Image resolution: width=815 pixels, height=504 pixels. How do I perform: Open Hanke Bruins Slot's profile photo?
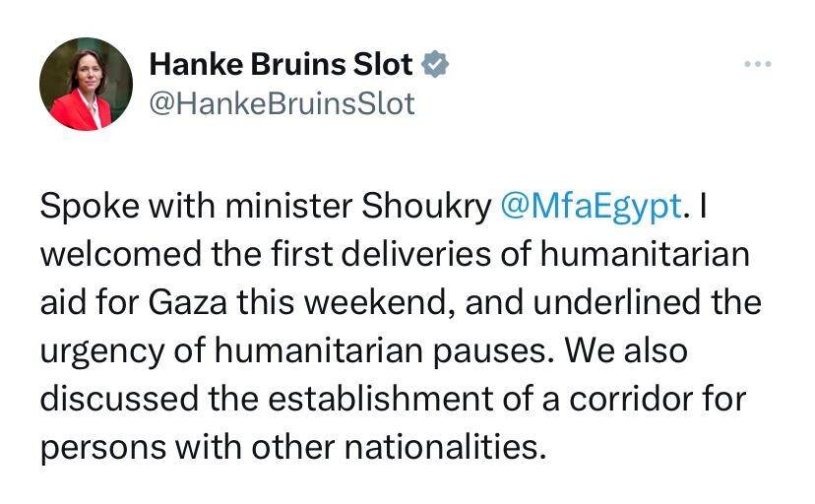(86, 85)
